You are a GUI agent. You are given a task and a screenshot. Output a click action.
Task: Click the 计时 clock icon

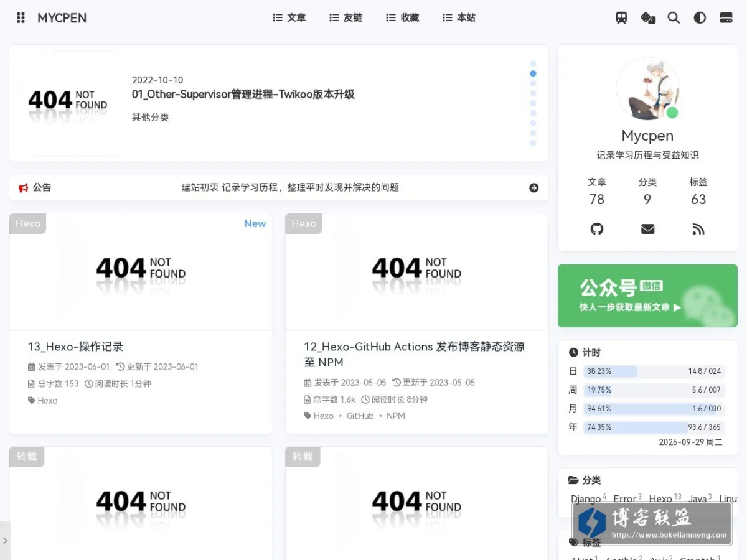[x=573, y=352]
